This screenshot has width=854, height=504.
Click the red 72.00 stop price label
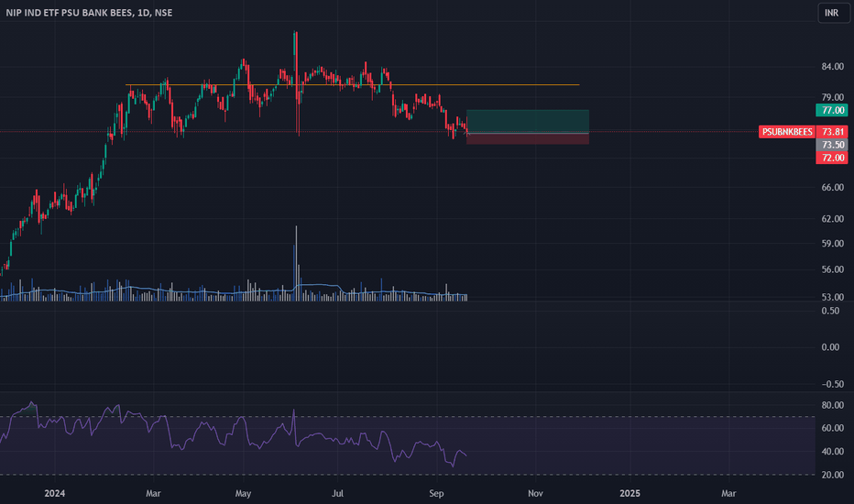832,158
